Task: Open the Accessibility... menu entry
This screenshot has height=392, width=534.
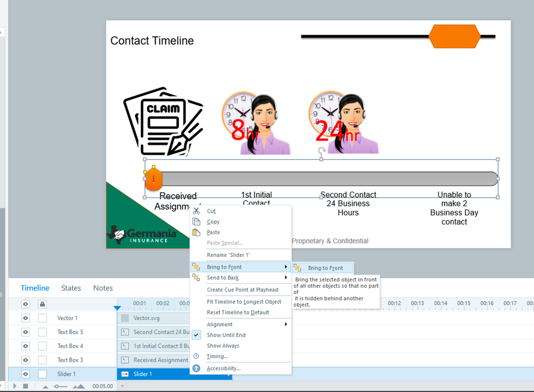Action: click(241, 368)
